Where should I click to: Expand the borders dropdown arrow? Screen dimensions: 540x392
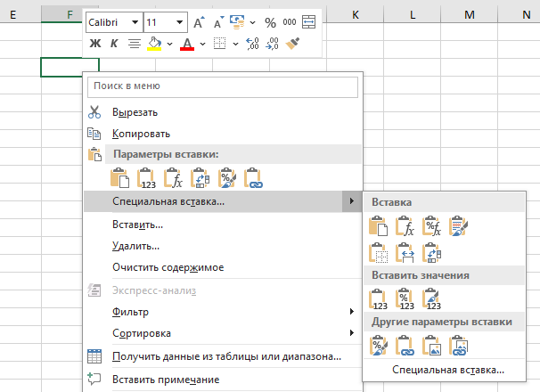coord(234,43)
